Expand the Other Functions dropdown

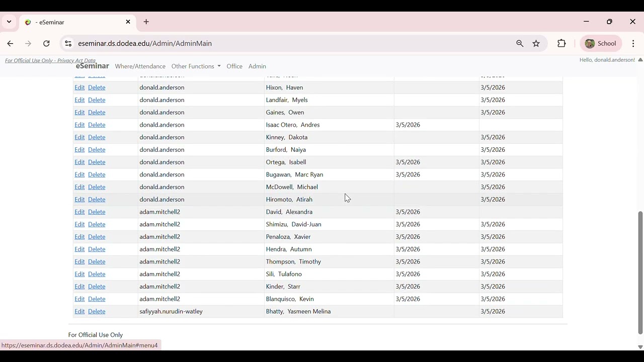[196, 66]
